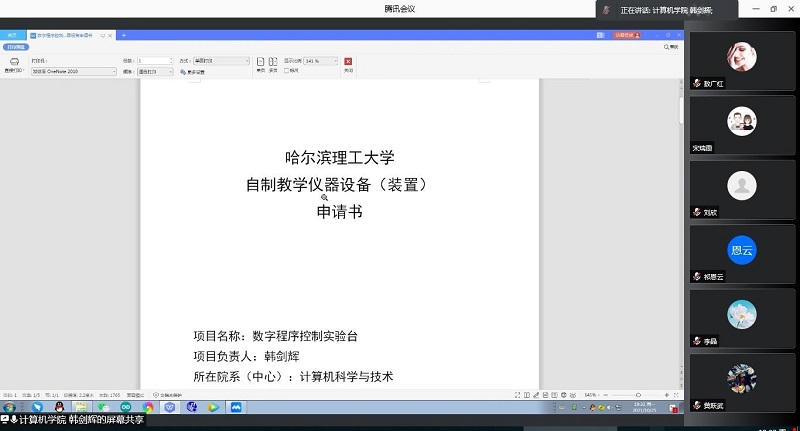Screen dimensions: 800x431
Task: Click the direct print printer icon
Action: (15, 63)
